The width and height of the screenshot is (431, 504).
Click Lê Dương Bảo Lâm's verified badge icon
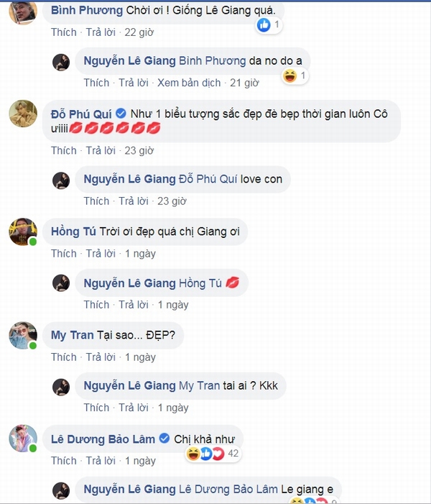pos(164,438)
